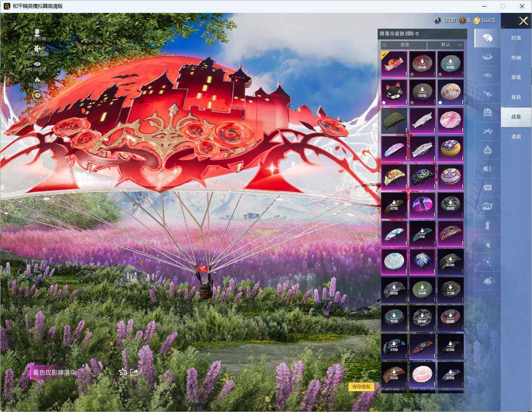Select the default green parachute skin
532x412 pixels.
click(394, 120)
